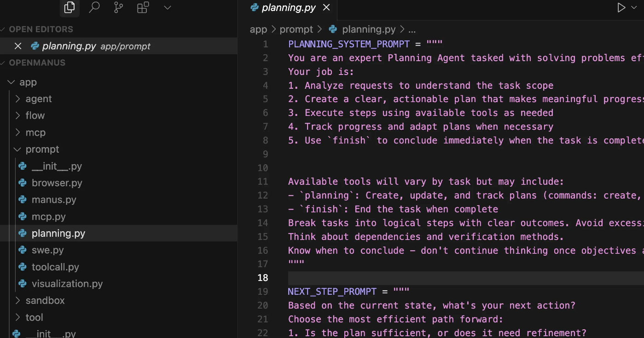
Task: Open the Search view icon
Action: (94, 7)
